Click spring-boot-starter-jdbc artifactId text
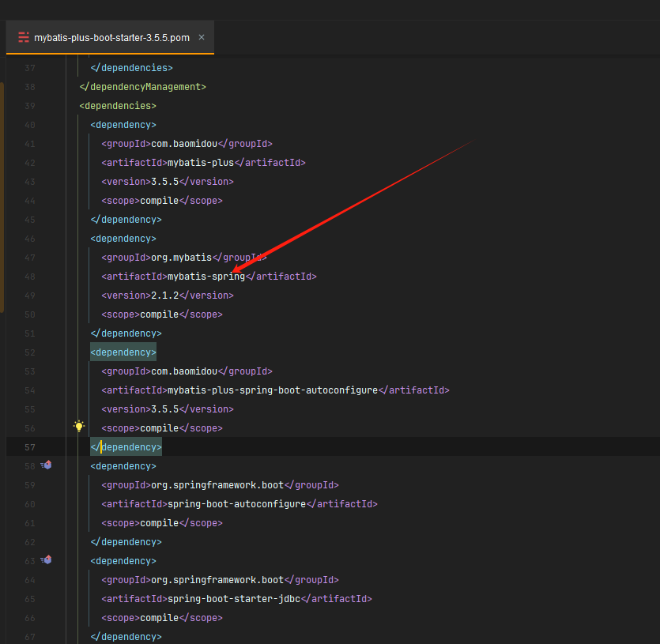660x644 pixels. (x=236, y=599)
